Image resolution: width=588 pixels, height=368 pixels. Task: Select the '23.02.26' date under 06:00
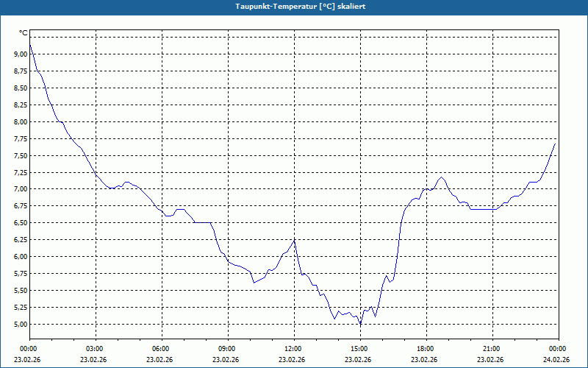coord(159,359)
